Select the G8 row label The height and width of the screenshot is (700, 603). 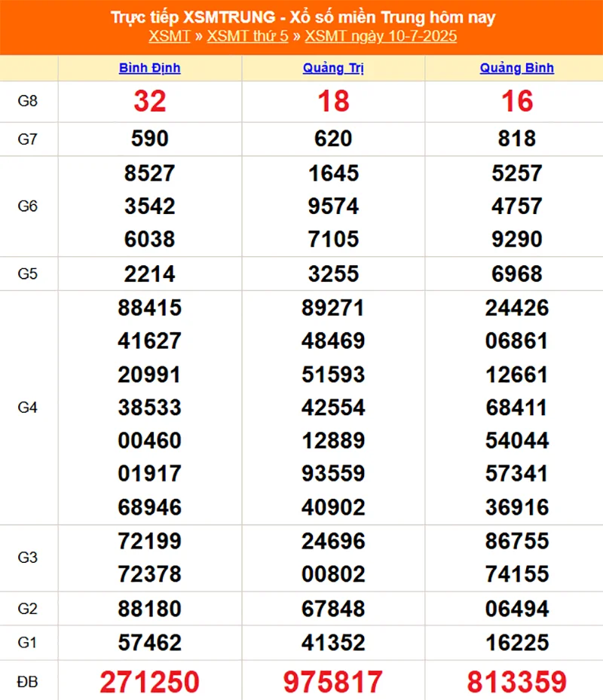pos(28,101)
